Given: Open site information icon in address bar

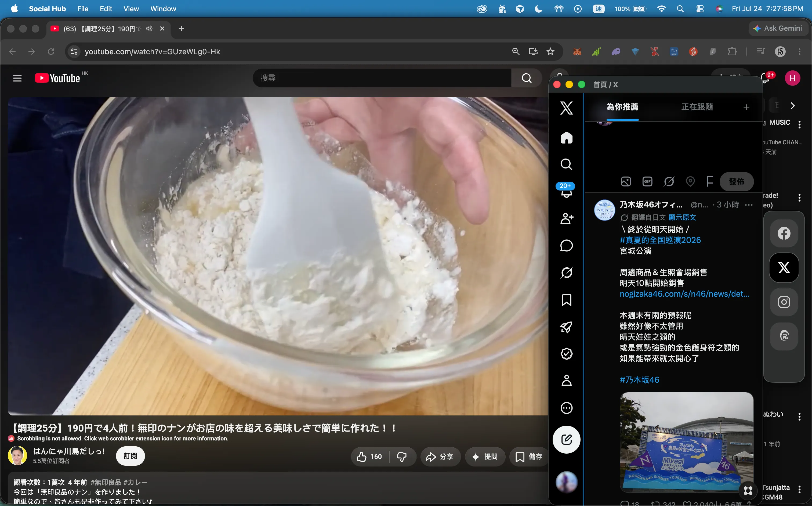Looking at the screenshot, I should [74, 52].
